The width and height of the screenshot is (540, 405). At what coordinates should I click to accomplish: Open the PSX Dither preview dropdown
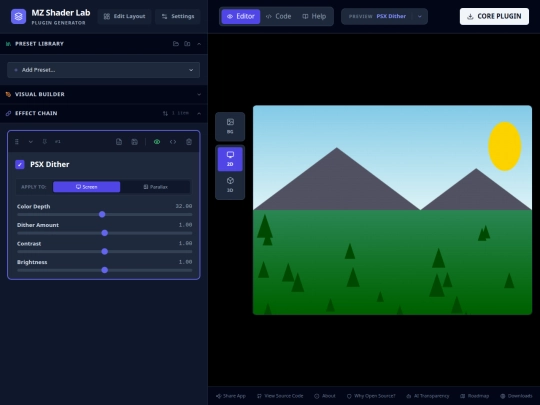pos(384,16)
